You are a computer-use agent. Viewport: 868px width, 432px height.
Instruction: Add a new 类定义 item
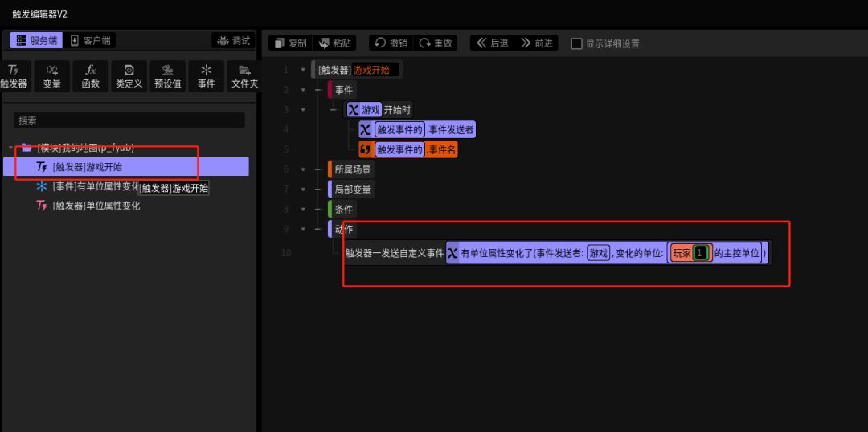tap(129, 76)
